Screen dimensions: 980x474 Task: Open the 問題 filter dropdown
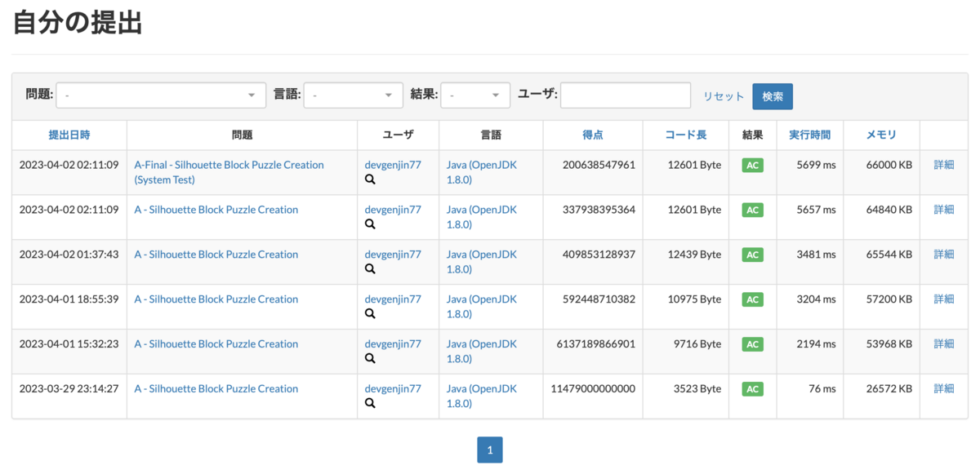coord(161,95)
